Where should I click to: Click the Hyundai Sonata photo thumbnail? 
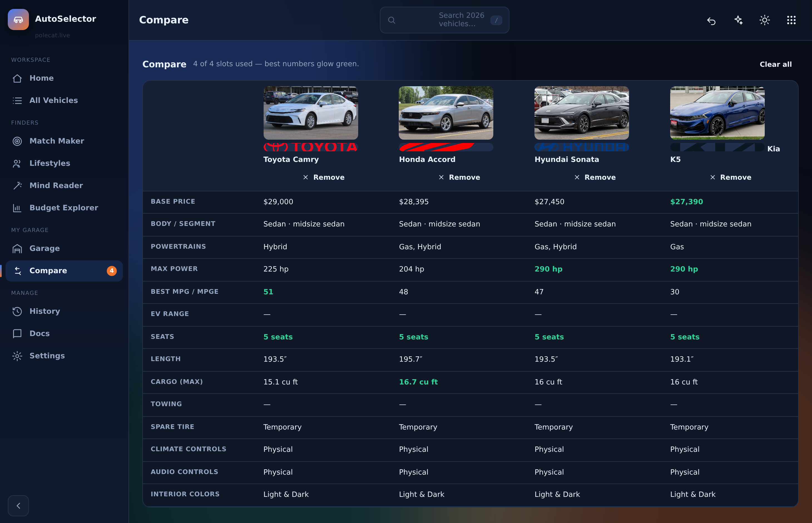pyautogui.click(x=581, y=113)
